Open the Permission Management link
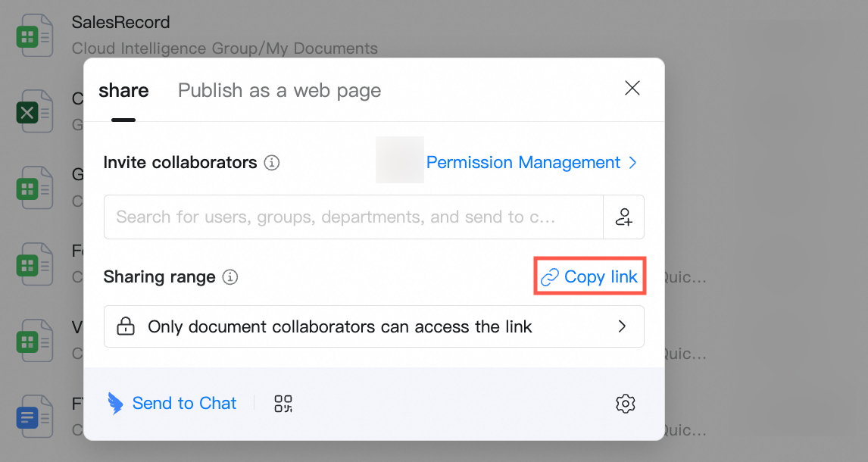This screenshot has width=868, height=462. 523,163
